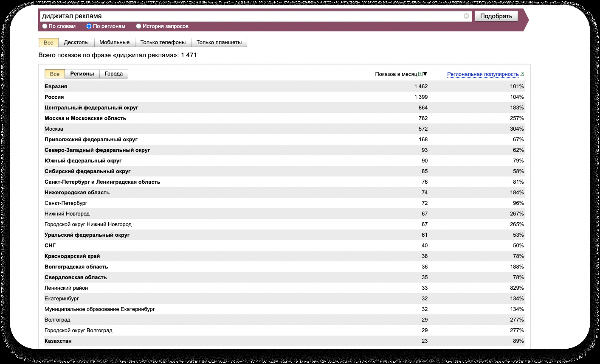Select Приволжский федеральный округ row
Screen dimensions: 600x364
(285, 140)
